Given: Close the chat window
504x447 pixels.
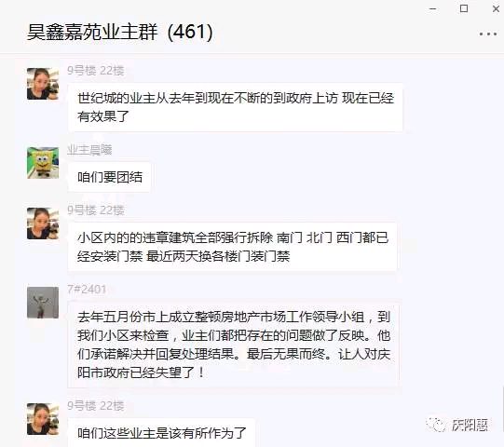Looking at the screenshot, I should coord(496,8).
